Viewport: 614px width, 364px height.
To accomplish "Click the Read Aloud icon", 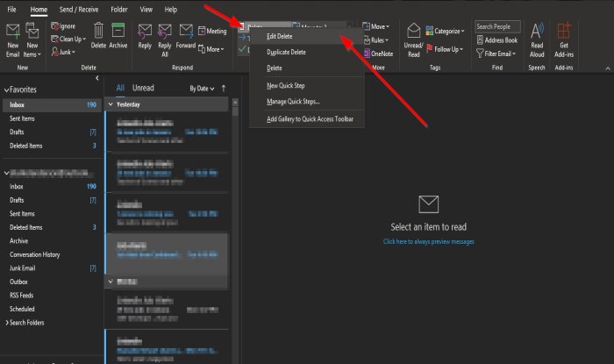I will point(537,33).
